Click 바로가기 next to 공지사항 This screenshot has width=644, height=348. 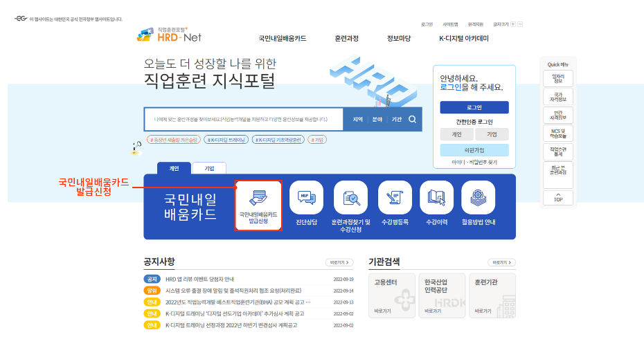(339, 262)
